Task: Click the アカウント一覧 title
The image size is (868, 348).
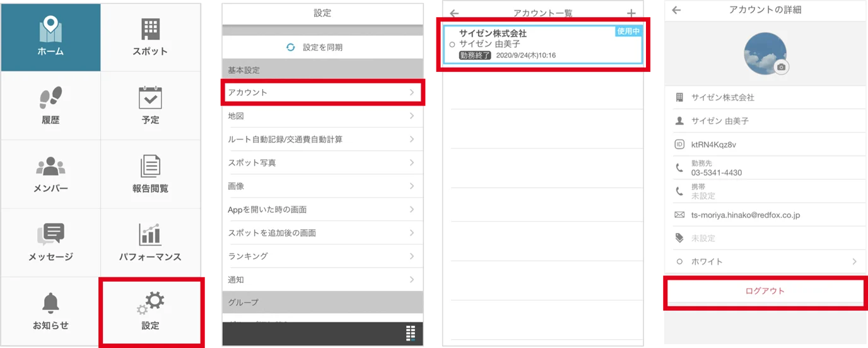Action: [542, 13]
